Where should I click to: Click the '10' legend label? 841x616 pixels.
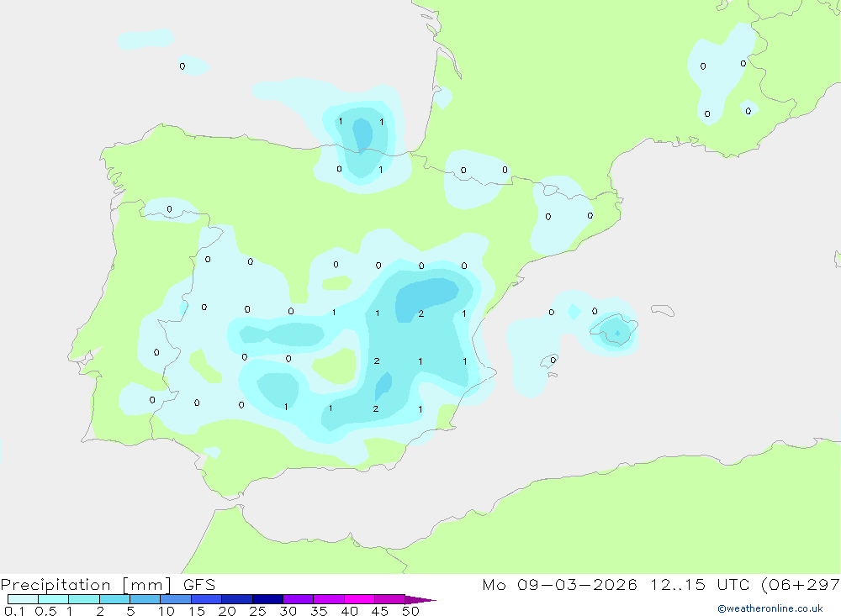pyautogui.click(x=167, y=611)
